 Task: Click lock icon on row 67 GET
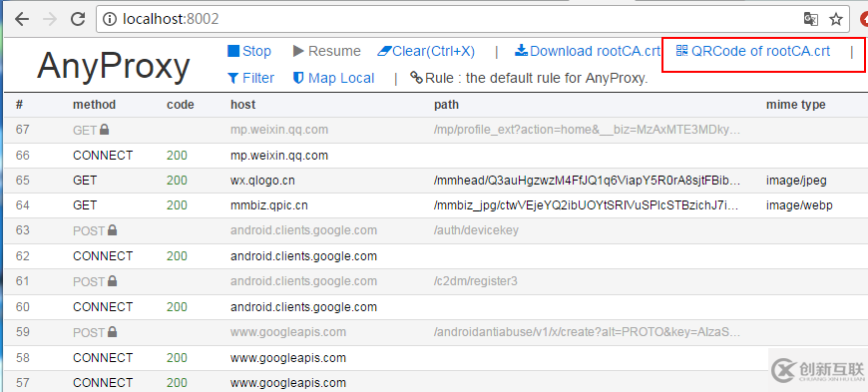(x=104, y=130)
